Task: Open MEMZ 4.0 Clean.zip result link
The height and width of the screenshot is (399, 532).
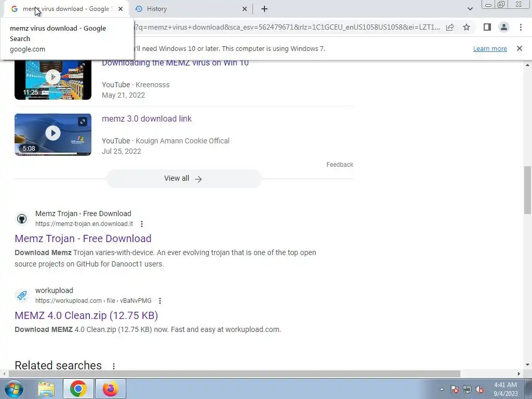Action: coord(86,315)
